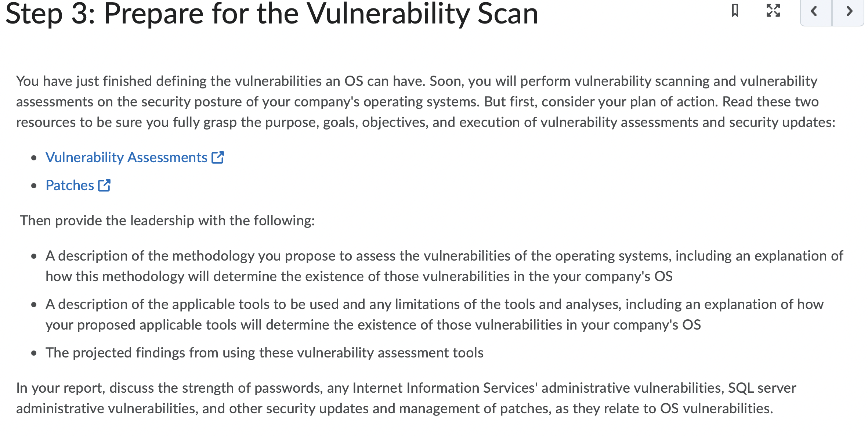
Task: Click the words 'Internet Information Services' in last paragraph
Action: (445, 388)
